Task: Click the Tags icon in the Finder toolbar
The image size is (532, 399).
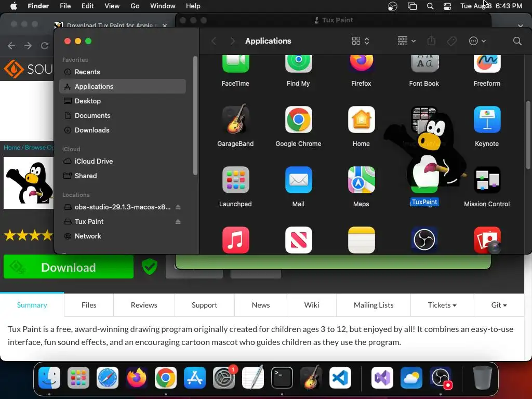Action: 451,41
